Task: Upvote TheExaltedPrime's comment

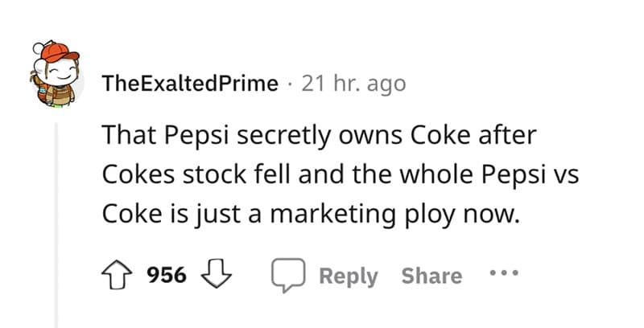Action: tap(121, 276)
